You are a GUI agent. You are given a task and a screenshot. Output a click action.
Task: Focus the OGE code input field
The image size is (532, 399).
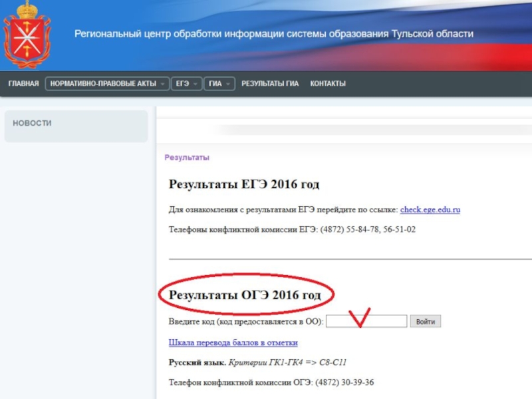pyautogui.click(x=366, y=321)
